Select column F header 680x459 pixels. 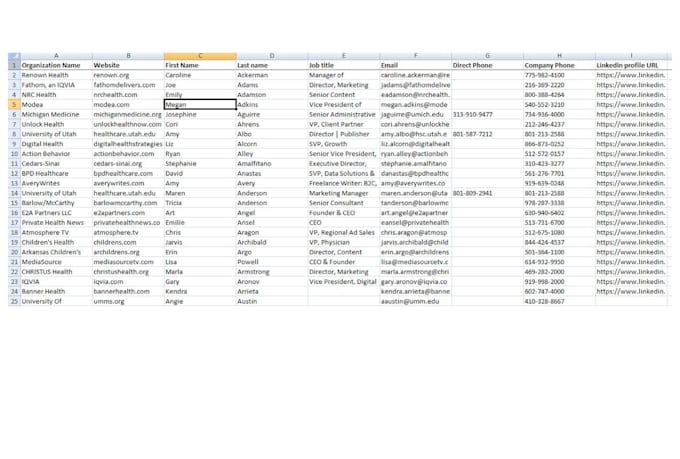[x=415, y=56]
